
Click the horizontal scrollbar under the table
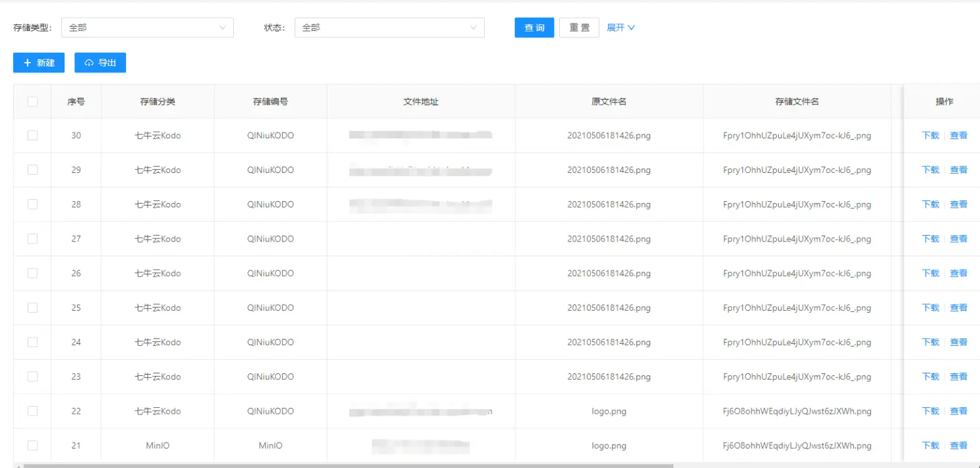(348, 465)
